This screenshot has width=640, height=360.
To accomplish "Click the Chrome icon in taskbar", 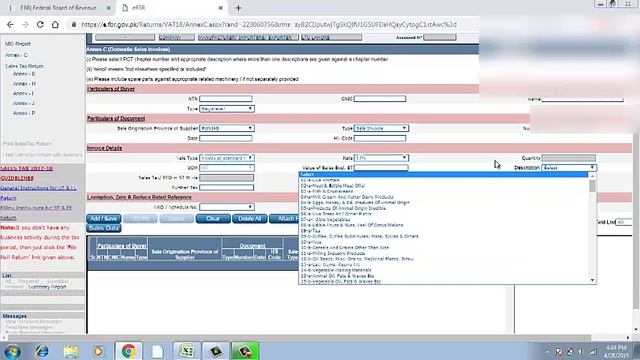I will 129,351.
